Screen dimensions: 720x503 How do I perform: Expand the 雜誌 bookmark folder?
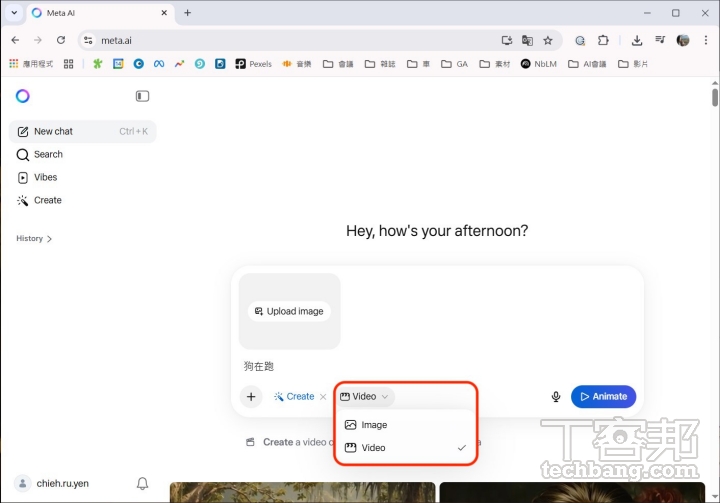pyautogui.click(x=380, y=64)
